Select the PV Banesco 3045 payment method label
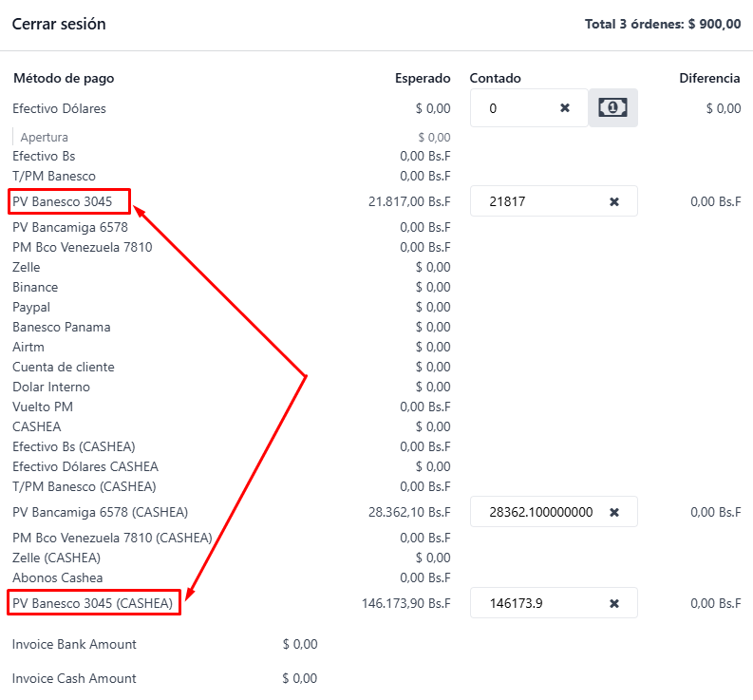Screen dimensions: 753x700 (63, 201)
